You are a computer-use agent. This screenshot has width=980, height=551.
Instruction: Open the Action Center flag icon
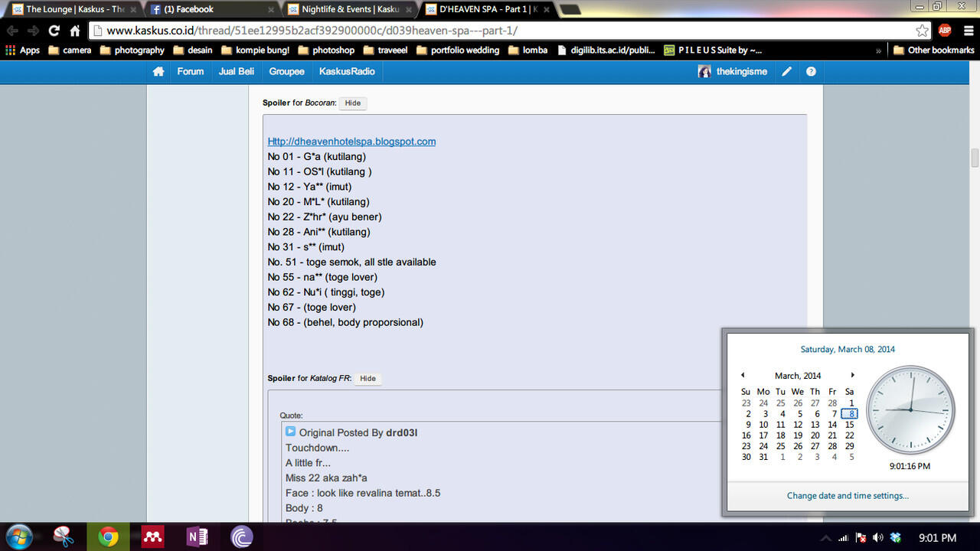[x=861, y=538]
